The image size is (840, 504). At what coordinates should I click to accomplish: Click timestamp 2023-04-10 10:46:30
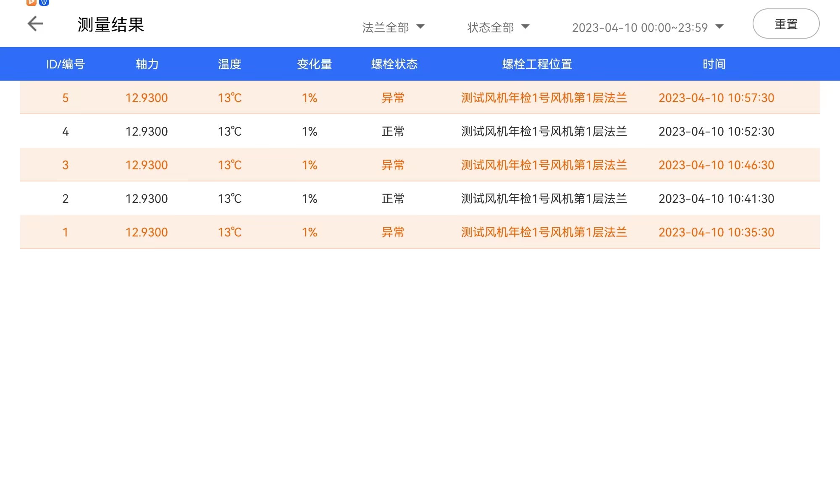pos(716,165)
